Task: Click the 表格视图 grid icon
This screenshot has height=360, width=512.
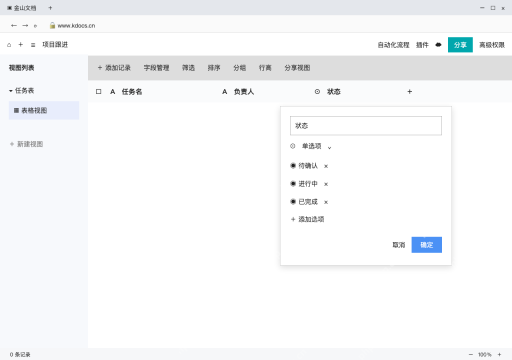Action: click(16, 110)
